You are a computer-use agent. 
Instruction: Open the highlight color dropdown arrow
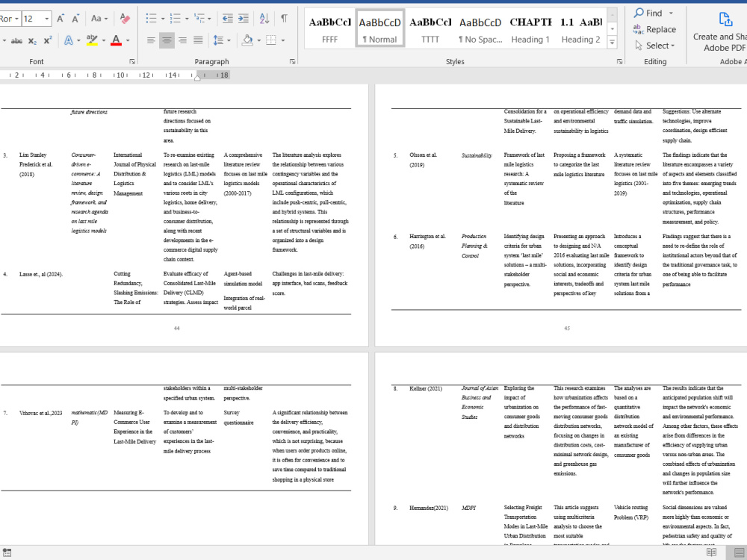tap(103, 41)
